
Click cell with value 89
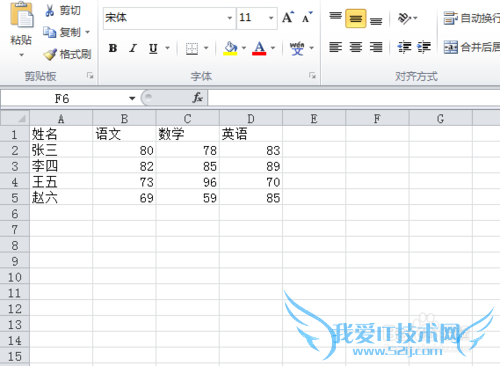click(x=251, y=166)
